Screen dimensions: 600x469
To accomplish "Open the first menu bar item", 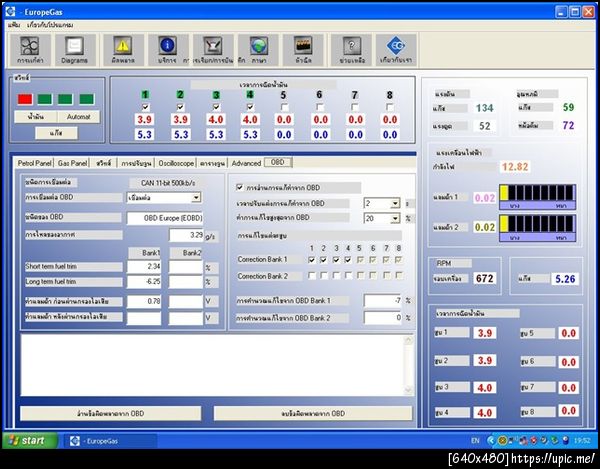I will pos(13,25).
